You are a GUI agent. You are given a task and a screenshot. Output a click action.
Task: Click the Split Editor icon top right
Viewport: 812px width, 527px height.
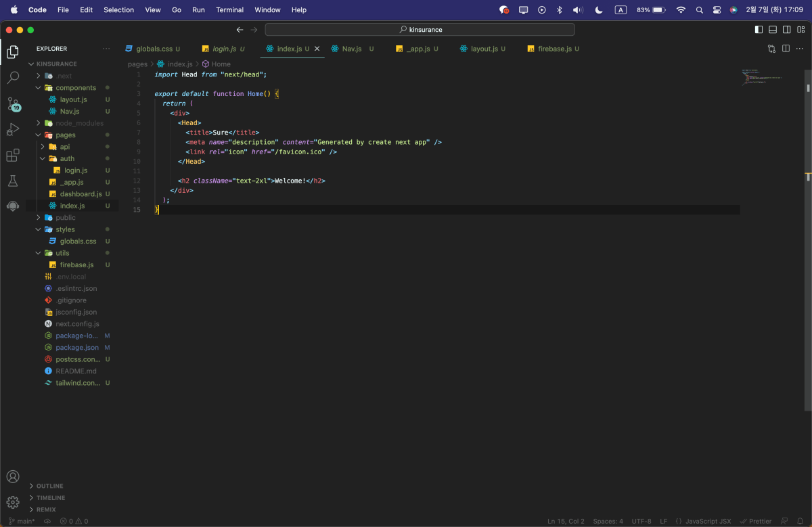pos(786,48)
